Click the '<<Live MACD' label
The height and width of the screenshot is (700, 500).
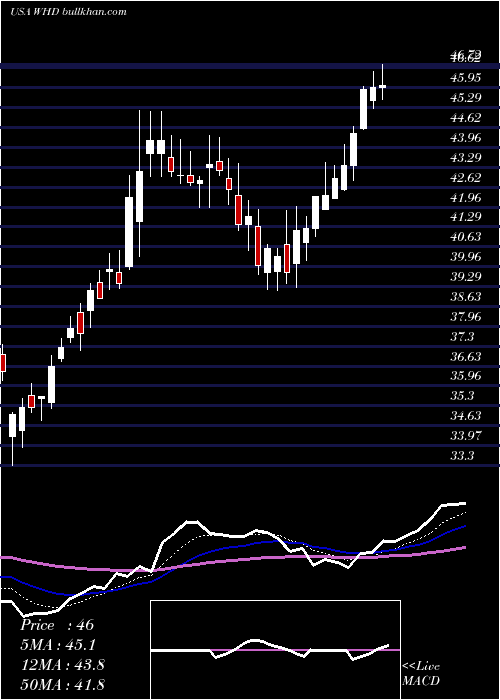tap(421, 674)
